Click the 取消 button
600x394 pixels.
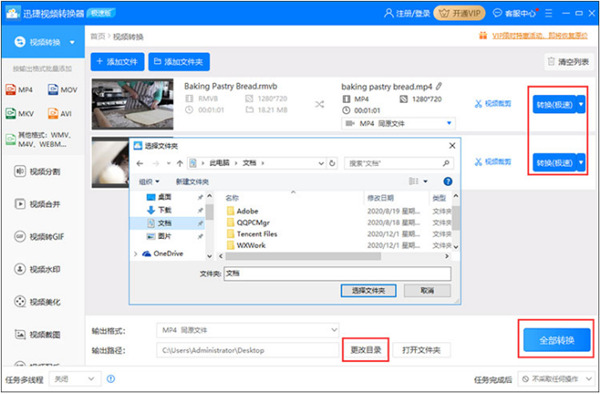(x=427, y=291)
